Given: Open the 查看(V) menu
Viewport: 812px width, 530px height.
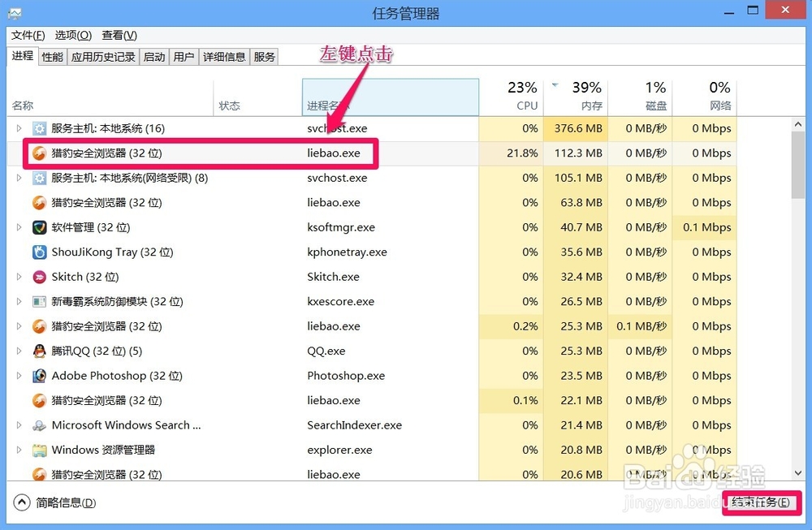Looking at the screenshot, I should 119,35.
